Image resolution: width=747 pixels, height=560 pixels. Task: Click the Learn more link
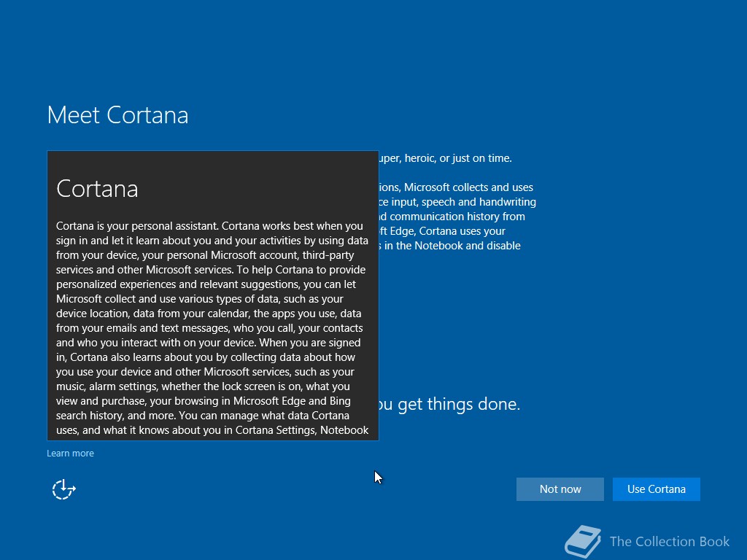point(71,454)
